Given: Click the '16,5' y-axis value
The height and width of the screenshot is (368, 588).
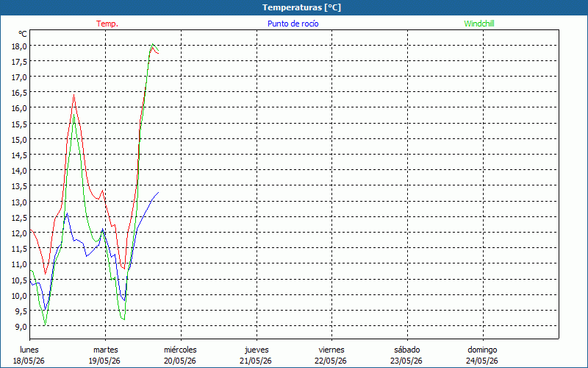Looking at the screenshot, I should tap(19, 93).
